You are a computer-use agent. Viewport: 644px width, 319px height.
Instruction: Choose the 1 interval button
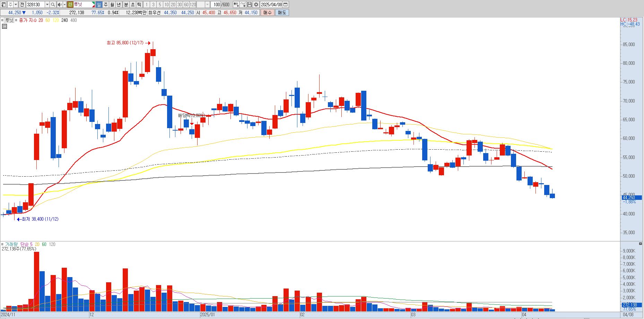[147, 5]
